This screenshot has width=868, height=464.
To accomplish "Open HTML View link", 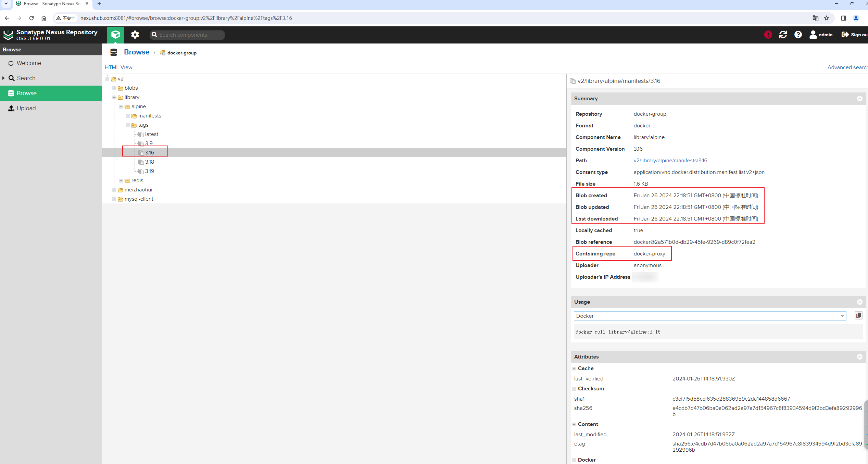I will coord(118,67).
